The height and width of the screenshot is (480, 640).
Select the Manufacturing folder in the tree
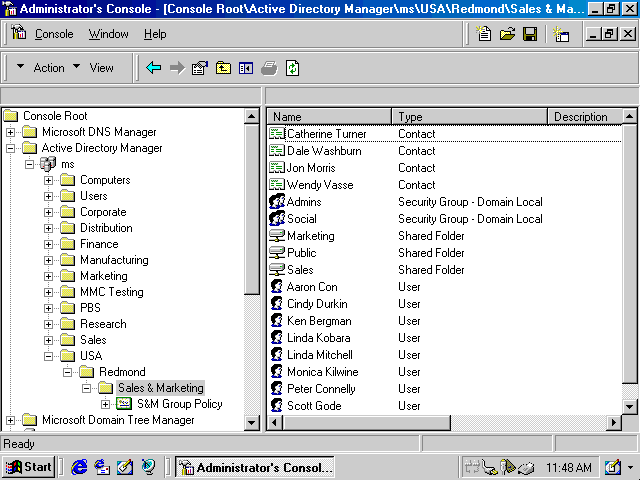point(114,260)
